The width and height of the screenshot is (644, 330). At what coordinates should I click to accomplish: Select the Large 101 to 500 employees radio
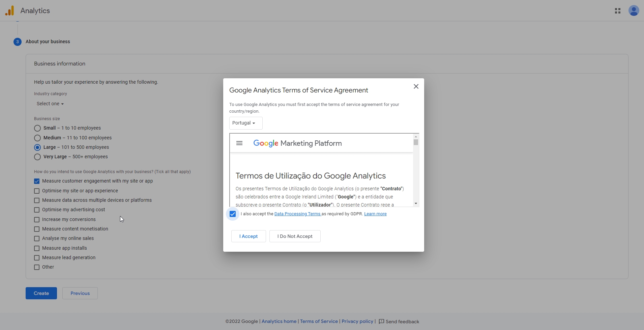coord(37,147)
